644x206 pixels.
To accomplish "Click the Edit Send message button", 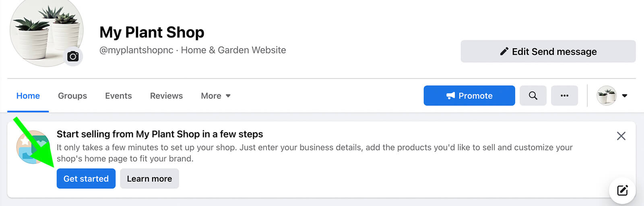I will pyautogui.click(x=548, y=51).
